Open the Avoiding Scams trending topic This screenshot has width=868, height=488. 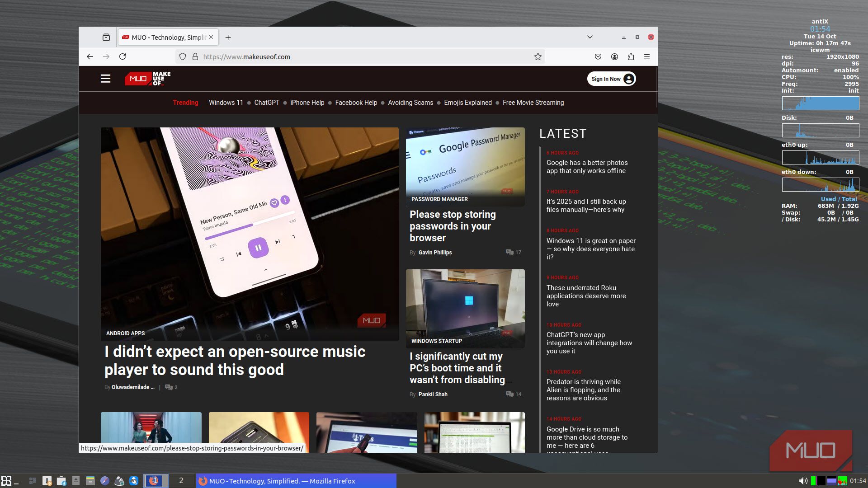click(410, 103)
